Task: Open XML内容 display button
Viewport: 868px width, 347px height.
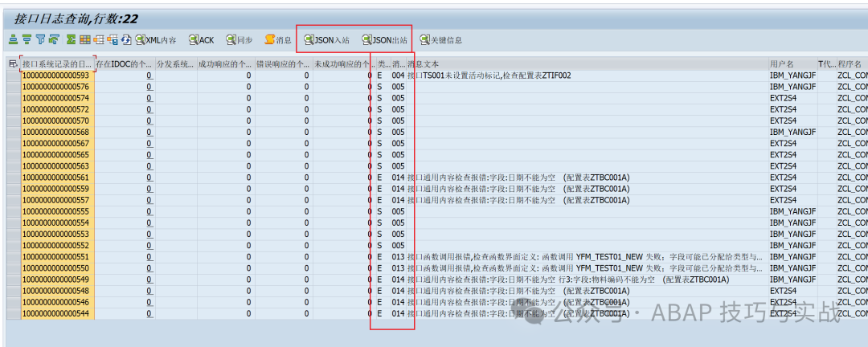Action: tap(156, 40)
